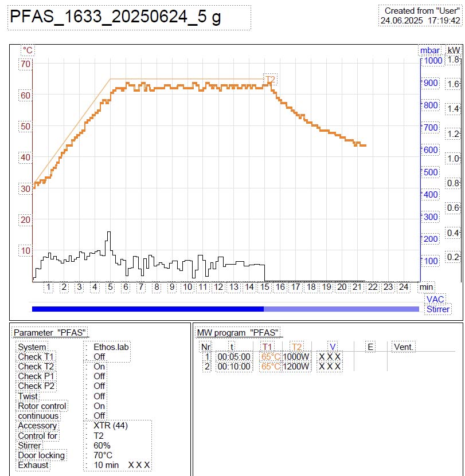
Task: Open the Parameter "PFAS" heading
Action: pos(50,333)
